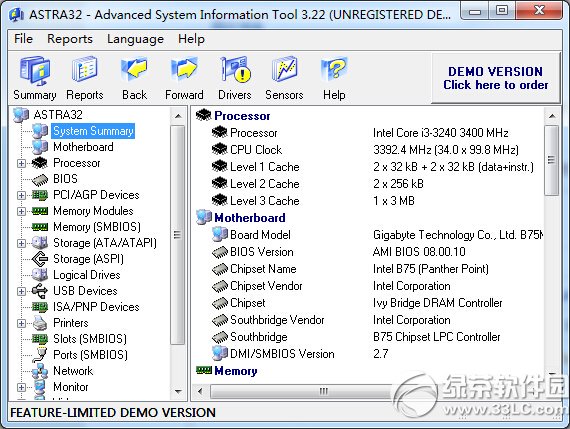Click the Level 3 Cache row label
The width and height of the screenshot is (570, 429).
pos(265,201)
